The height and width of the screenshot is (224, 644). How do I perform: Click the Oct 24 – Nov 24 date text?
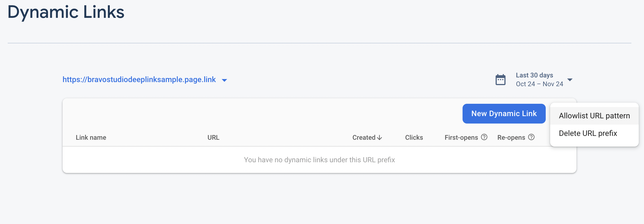(539, 84)
